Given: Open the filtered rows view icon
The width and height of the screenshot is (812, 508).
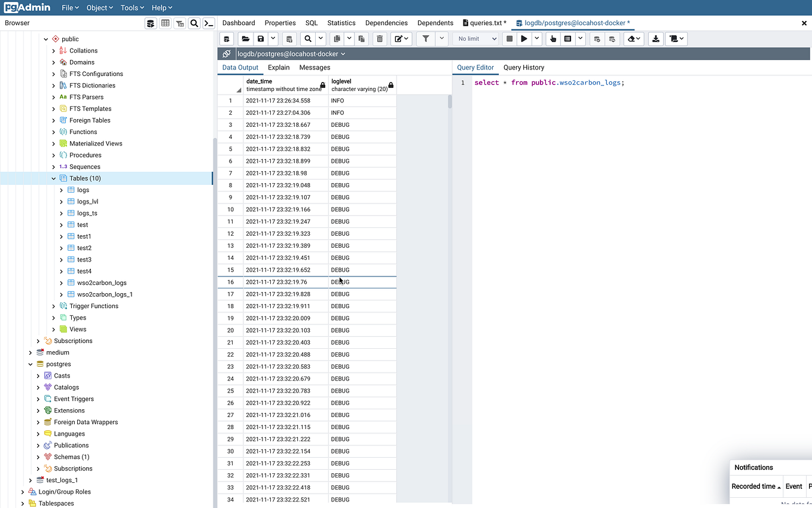Looking at the screenshot, I should pos(180,23).
